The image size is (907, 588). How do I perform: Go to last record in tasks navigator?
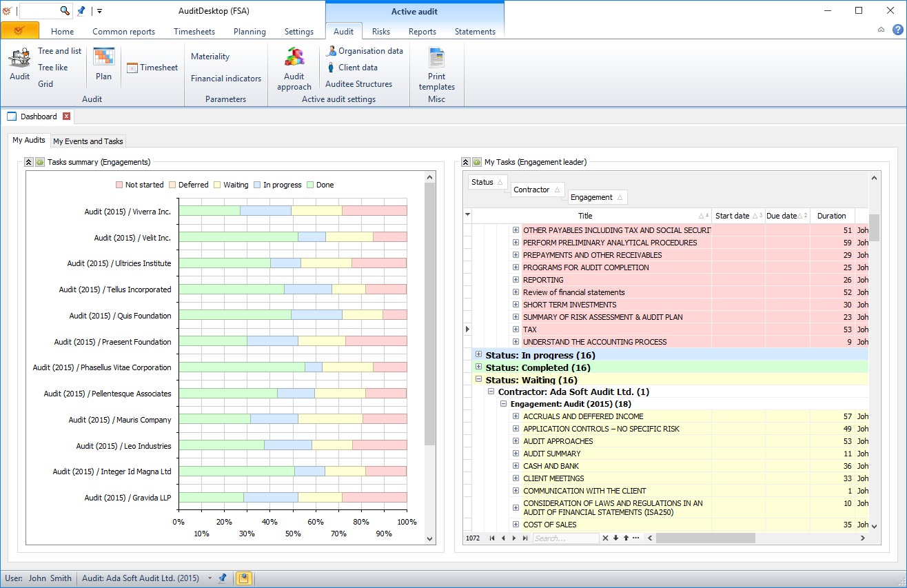coord(525,538)
